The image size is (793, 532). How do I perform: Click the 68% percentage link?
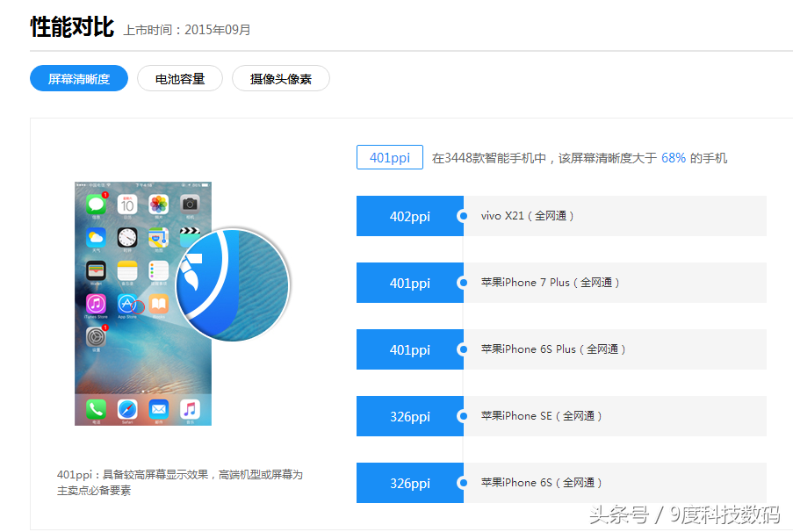click(674, 158)
